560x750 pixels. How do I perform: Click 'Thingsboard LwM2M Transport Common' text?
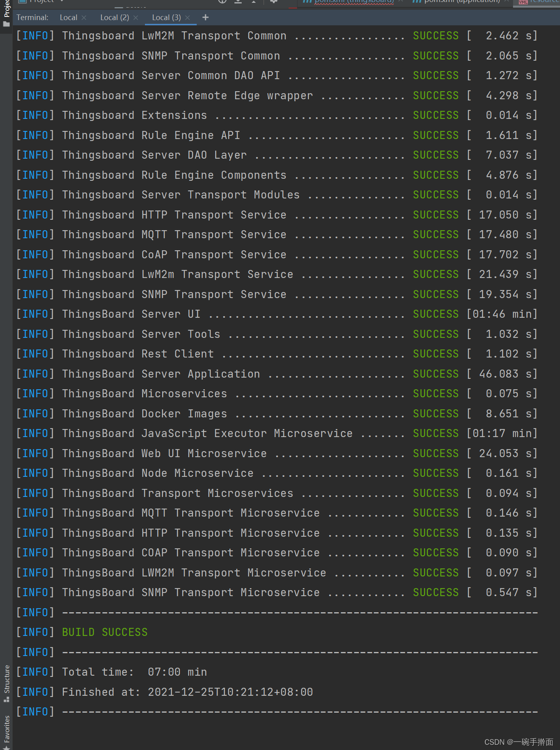tap(174, 36)
